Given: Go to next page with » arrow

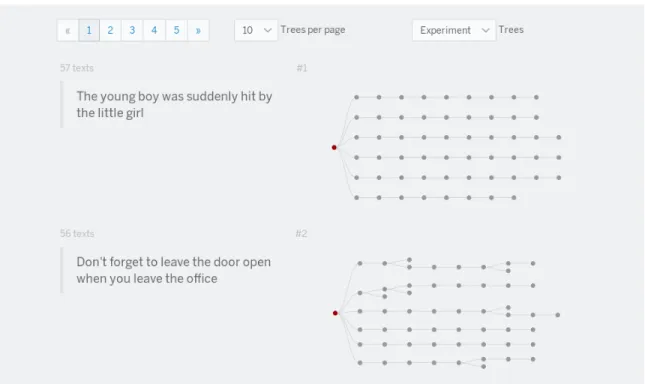Looking at the screenshot, I should pos(198,30).
